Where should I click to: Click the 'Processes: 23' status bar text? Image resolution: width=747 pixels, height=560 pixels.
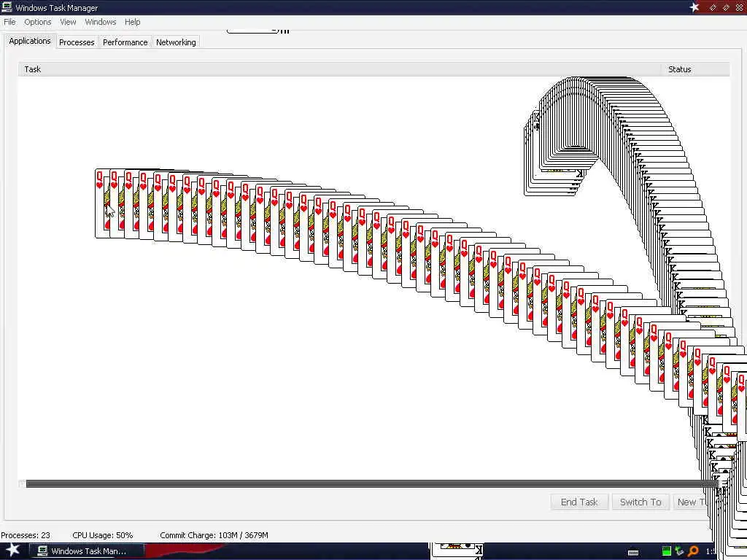pyautogui.click(x=26, y=535)
